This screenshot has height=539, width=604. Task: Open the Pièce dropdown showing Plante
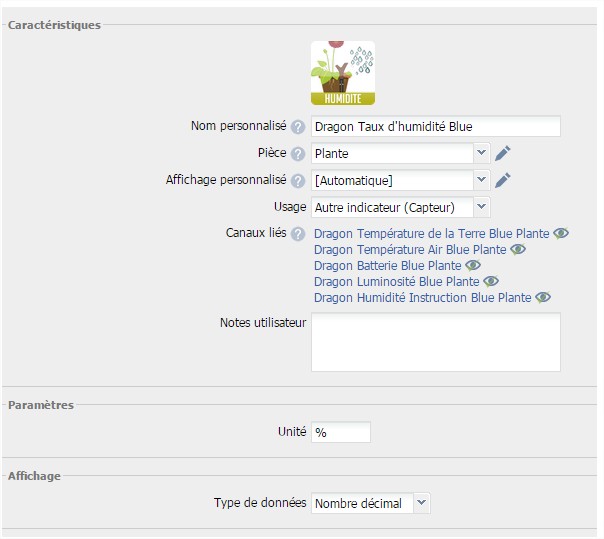pyautogui.click(x=400, y=153)
